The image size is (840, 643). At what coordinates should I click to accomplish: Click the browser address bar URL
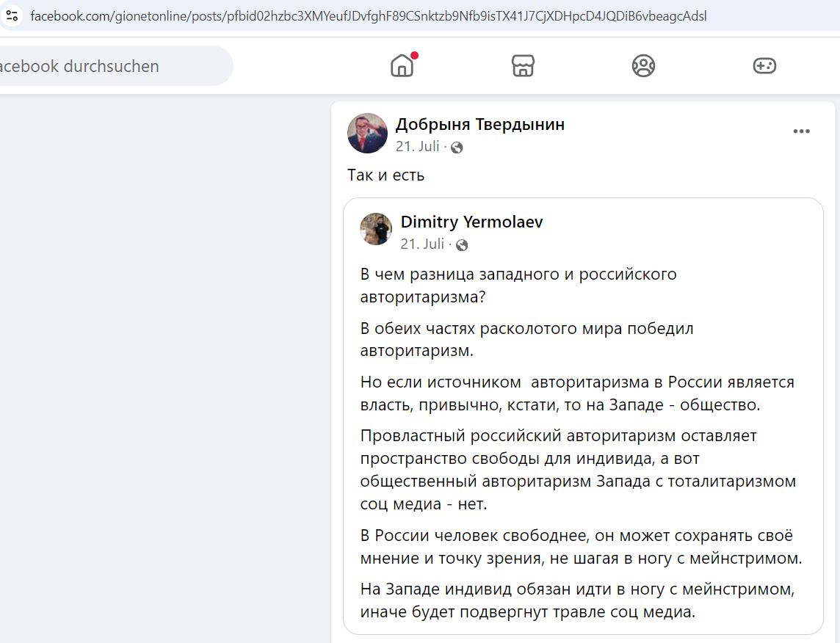click(369, 16)
